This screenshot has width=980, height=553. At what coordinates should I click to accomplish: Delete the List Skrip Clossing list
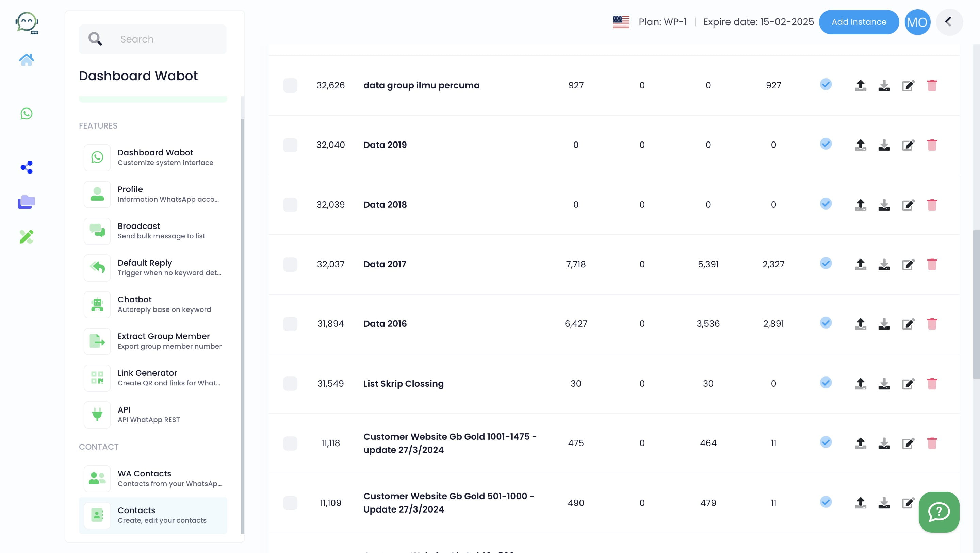point(932,384)
